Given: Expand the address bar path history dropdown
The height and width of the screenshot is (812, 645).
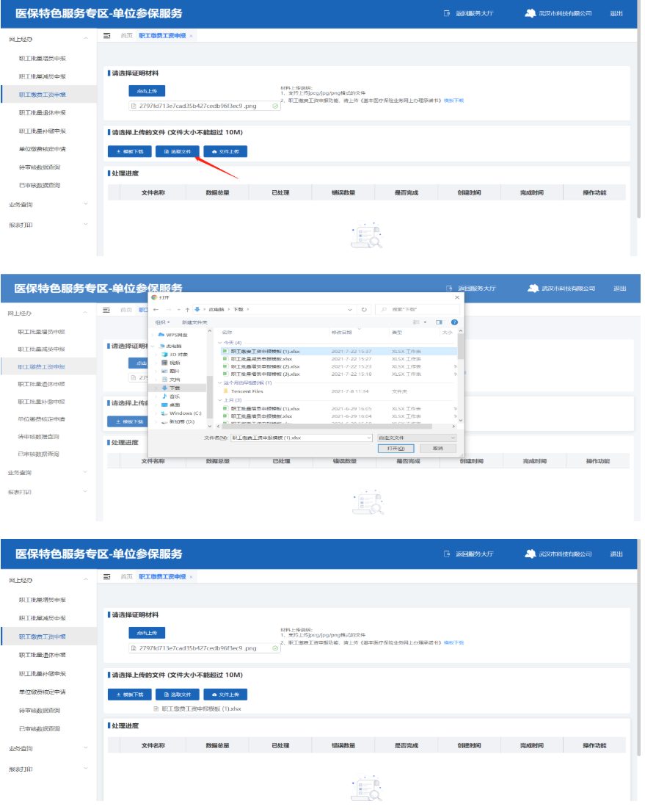Looking at the screenshot, I should coord(352,310).
